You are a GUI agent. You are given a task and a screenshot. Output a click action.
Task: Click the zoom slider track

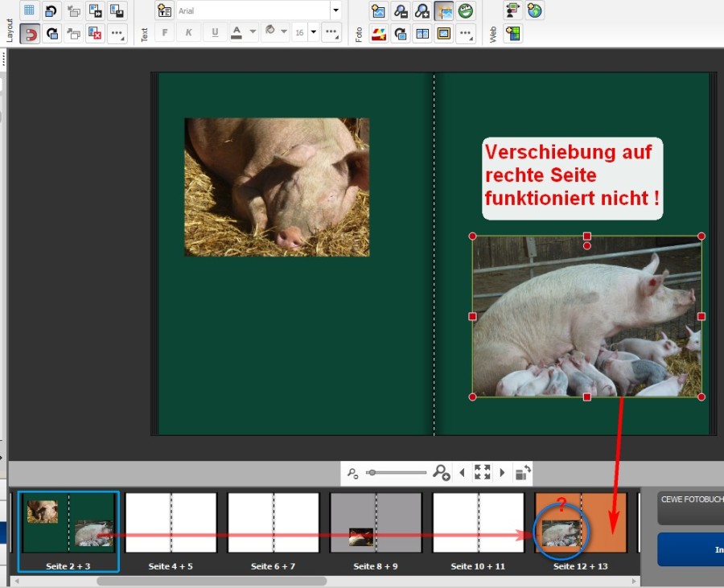[398, 473]
